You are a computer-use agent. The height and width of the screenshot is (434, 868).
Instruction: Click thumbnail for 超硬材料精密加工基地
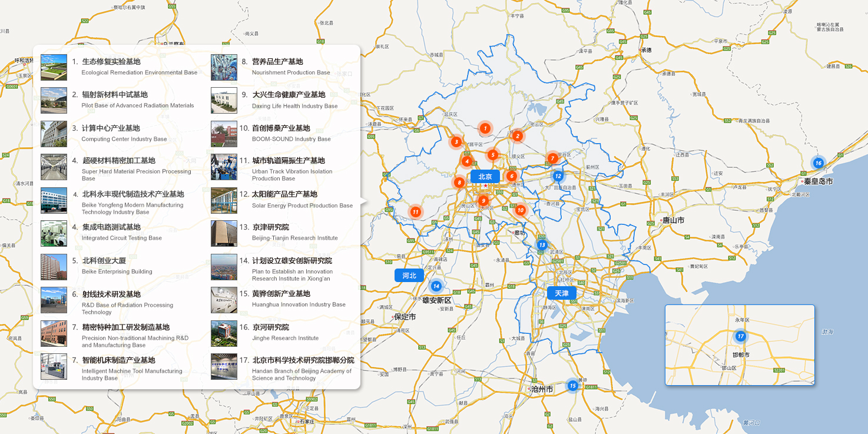54,167
